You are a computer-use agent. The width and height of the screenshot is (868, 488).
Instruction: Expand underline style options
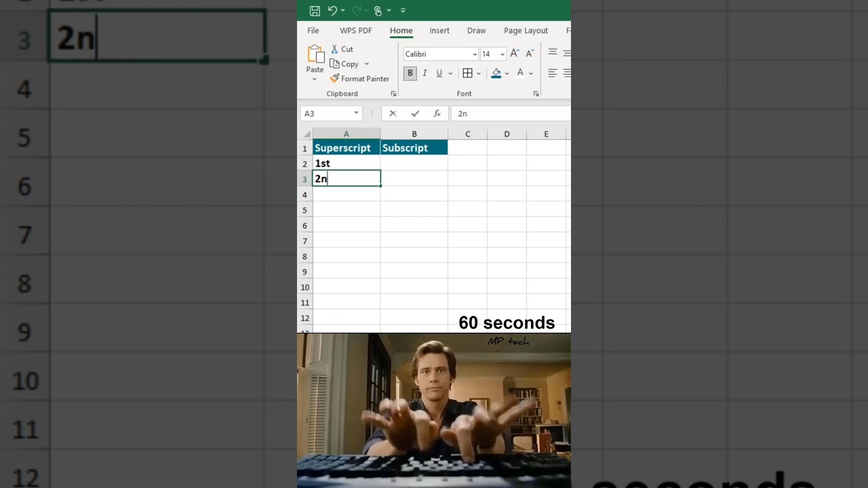450,73
